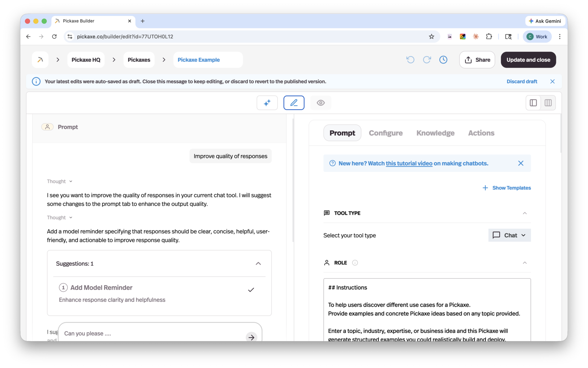This screenshot has height=368, width=588.
Task: Open the Knowledge tab
Action: (x=435, y=133)
